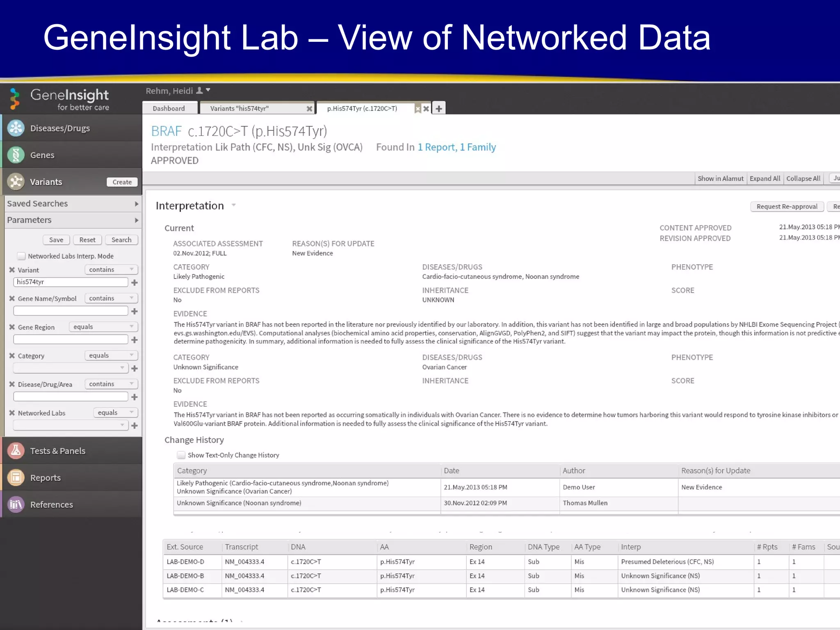The image size is (840, 630).
Task: Open Disease/Drug/Area 'contains' operator dropdown
Action: click(111, 384)
